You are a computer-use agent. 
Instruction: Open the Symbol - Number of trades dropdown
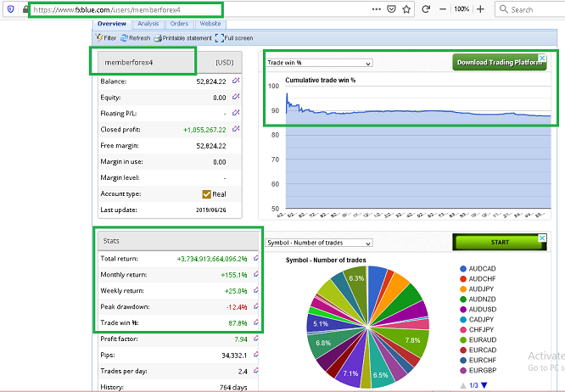[x=319, y=243]
